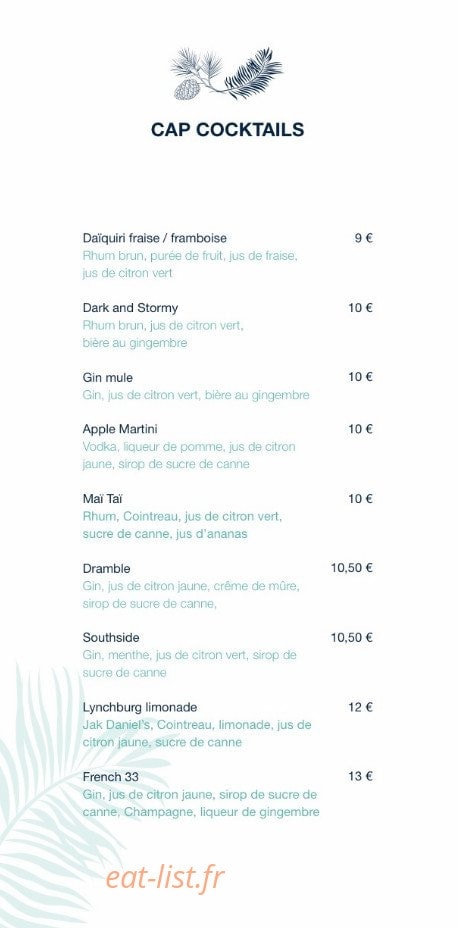The height and width of the screenshot is (928, 458).
Task: Select the Gin mule cocktail name
Action: tap(108, 378)
